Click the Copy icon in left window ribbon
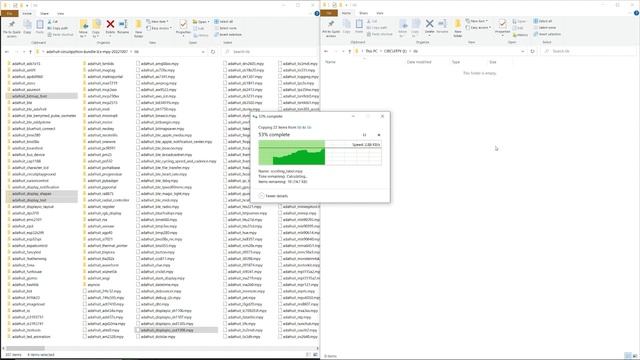Image resolution: width=640 pixels, height=360 pixels. click(27, 27)
